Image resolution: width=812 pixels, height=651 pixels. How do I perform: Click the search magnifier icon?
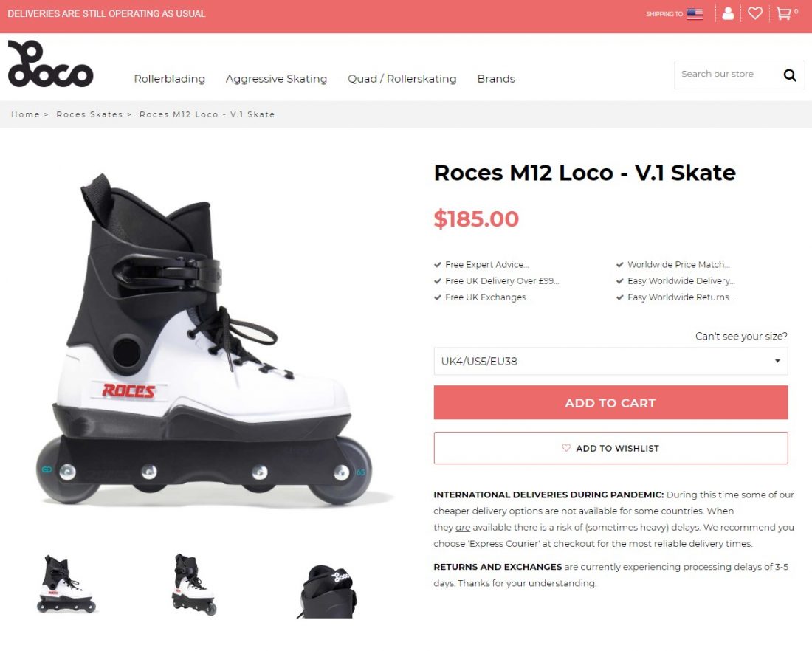(x=790, y=75)
